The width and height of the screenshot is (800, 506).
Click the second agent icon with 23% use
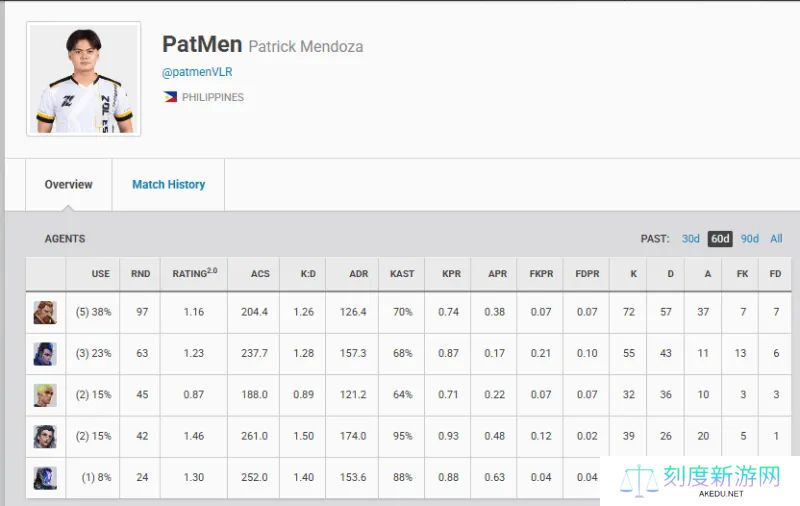pyautogui.click(x=45, y=353)
